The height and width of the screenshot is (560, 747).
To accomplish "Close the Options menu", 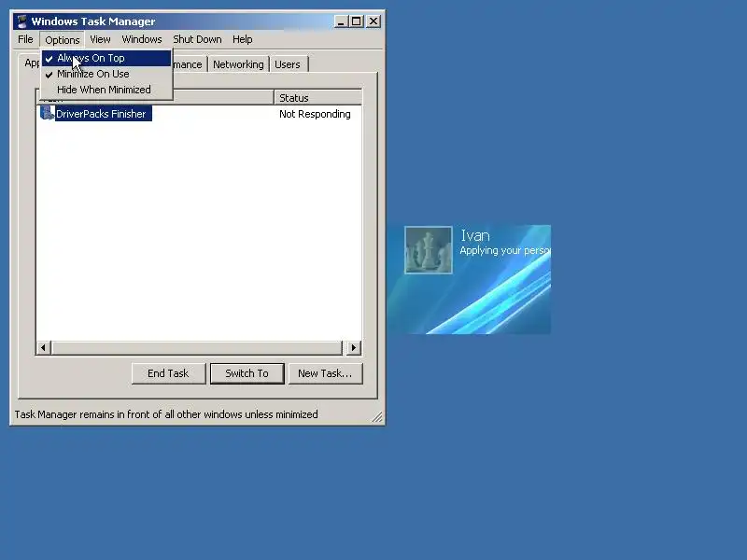I will click(x=63, y=39).
